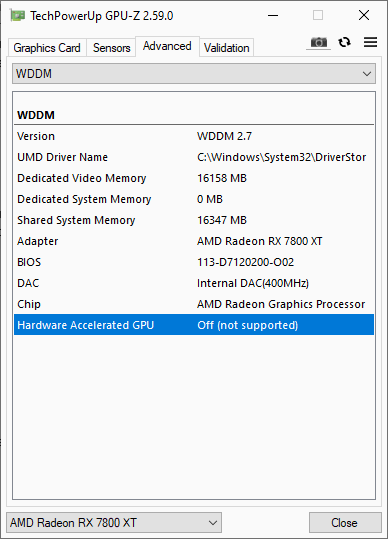Take a screenshot with the camera icon
Image resolution: width=388 pixels, height=539 pixels.
319,43
